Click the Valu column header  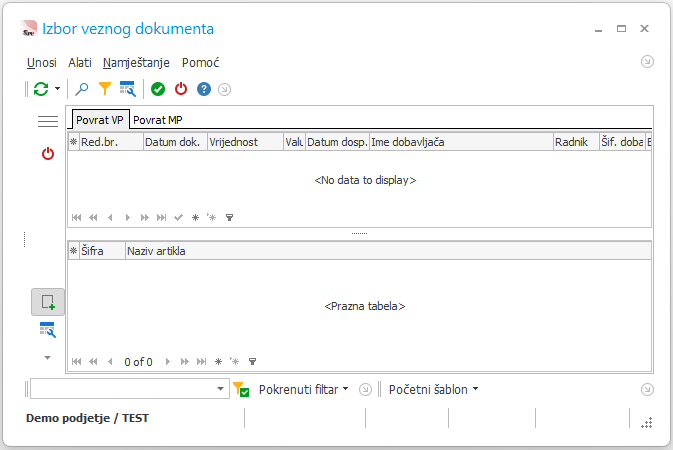click(x=294, y=142)
